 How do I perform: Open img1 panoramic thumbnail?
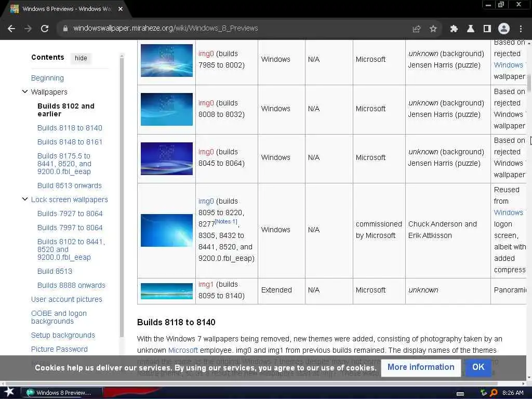point(167,291)
